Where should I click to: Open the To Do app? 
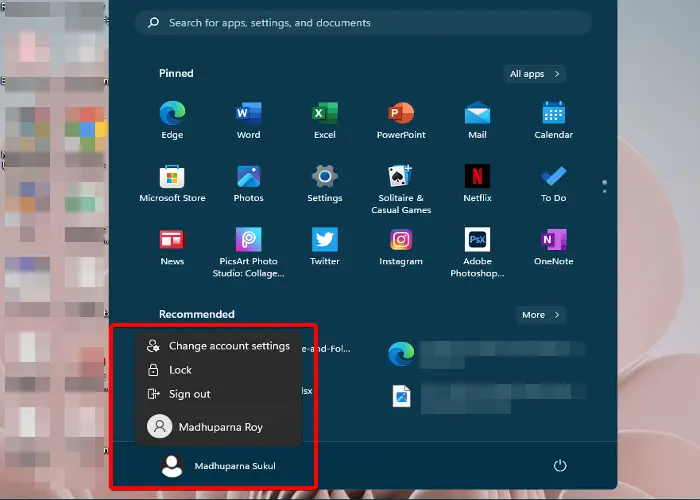pos(554,183)
